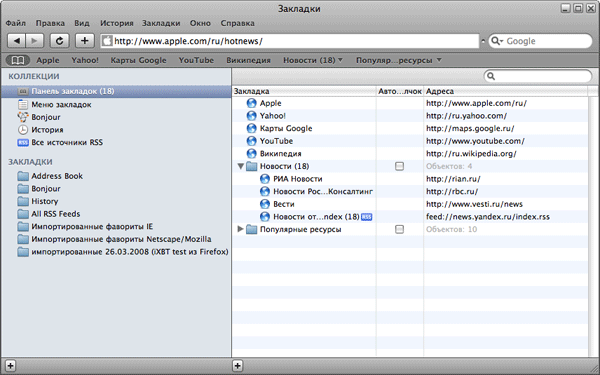Image resolution: width=600 pixels, height=375 pixels.
Task: Expand the Популярные ресурсы folder triangle
Action: pyautogui.click(x=240, y=229)
